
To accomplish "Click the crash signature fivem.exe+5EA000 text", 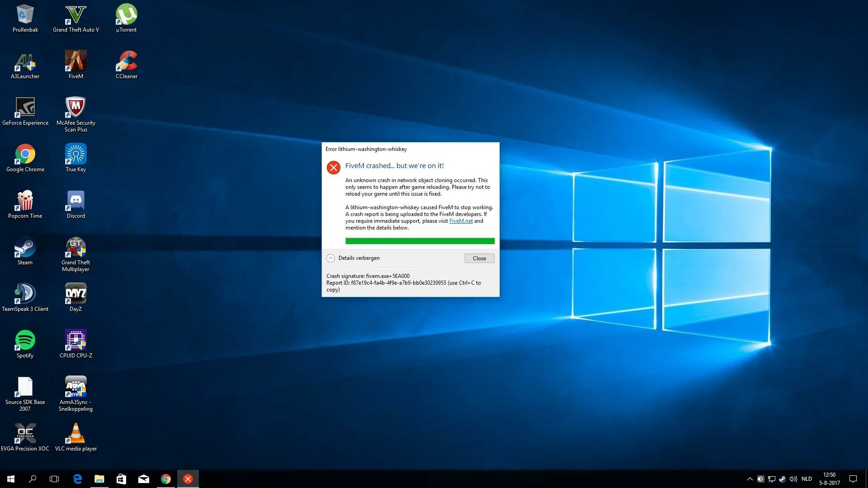I will point(368,276).
